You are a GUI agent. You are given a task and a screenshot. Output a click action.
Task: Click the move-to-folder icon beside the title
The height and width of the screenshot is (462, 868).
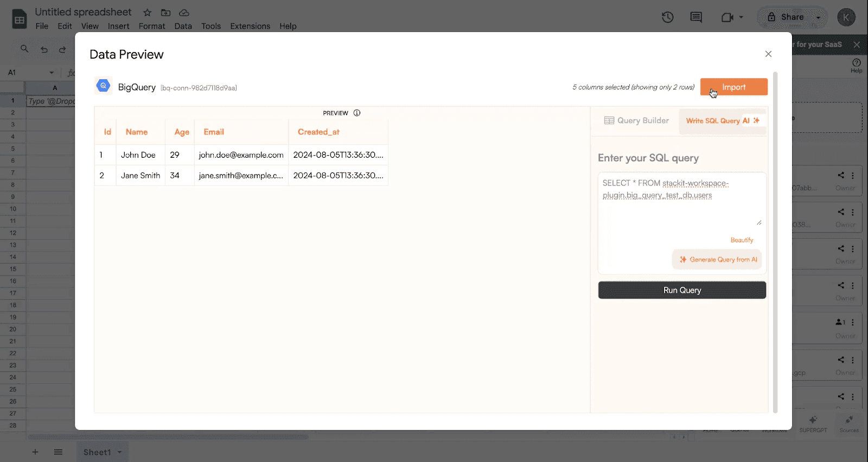tap(166, 12)
